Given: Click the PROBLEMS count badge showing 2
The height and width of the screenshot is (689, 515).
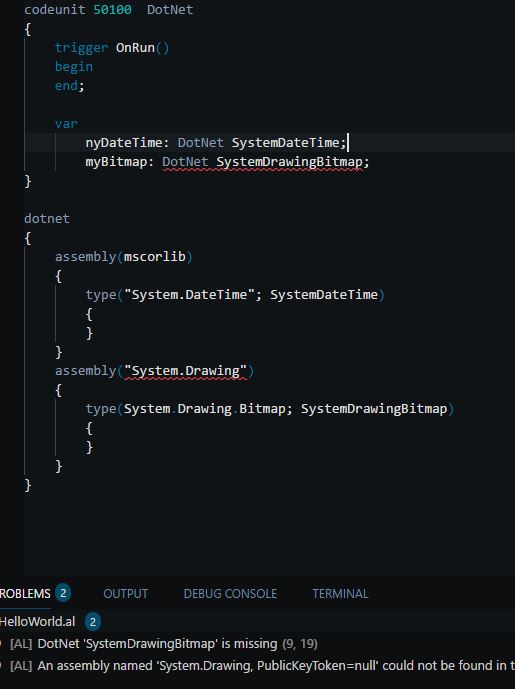Looking at the screenshot, I should click(x=63, y=593).
